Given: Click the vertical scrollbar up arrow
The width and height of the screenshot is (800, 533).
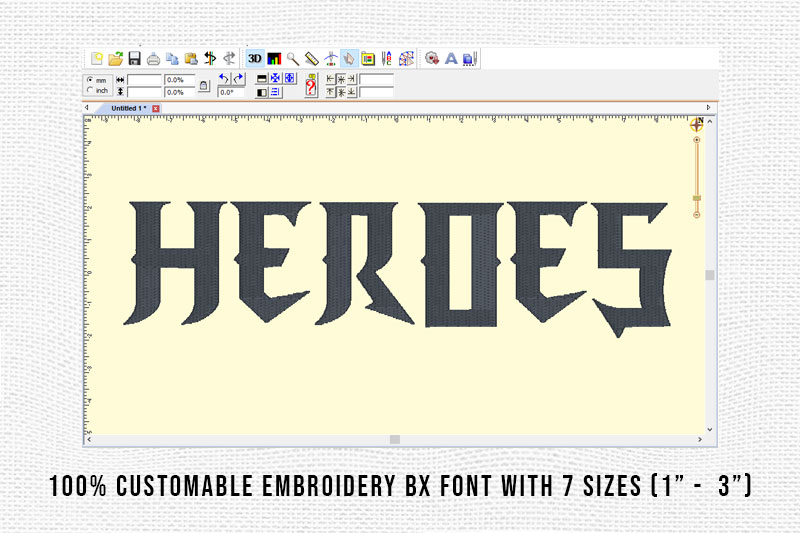Looking at the screenshot, I should [x=710, y=122].
